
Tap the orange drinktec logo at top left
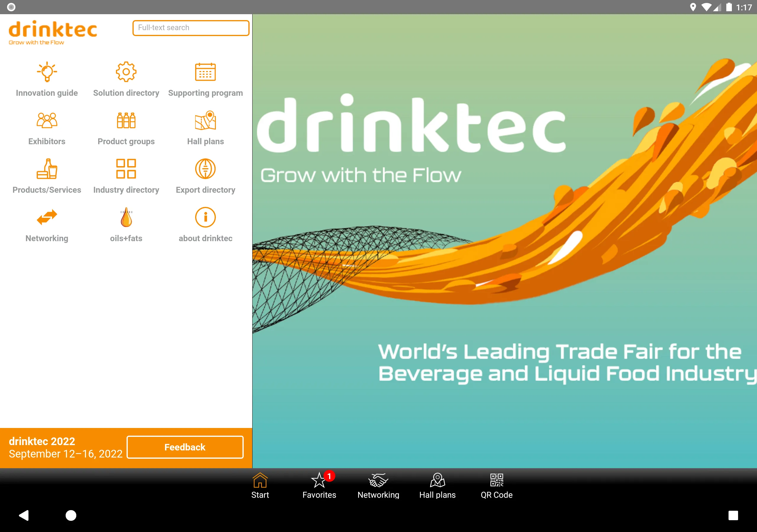click(x=53, y=33)
